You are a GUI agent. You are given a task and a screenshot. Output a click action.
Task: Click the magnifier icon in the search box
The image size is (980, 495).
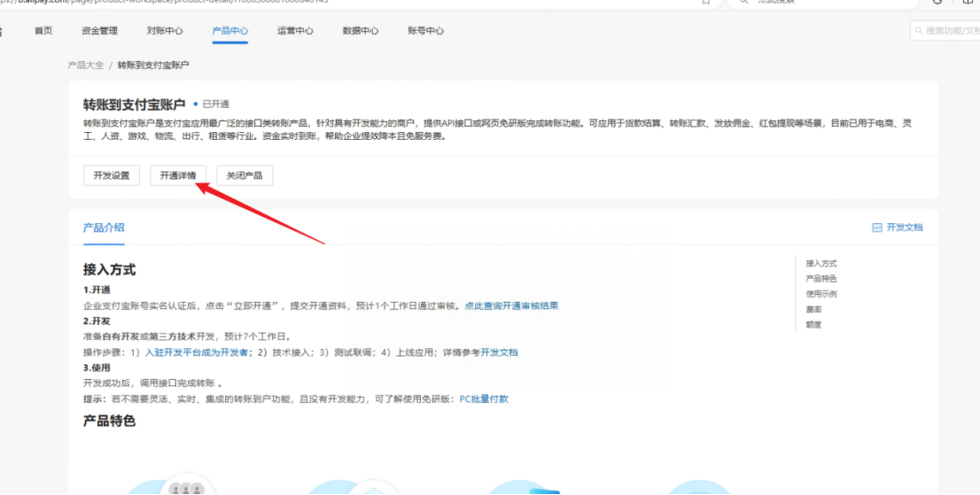920,31
